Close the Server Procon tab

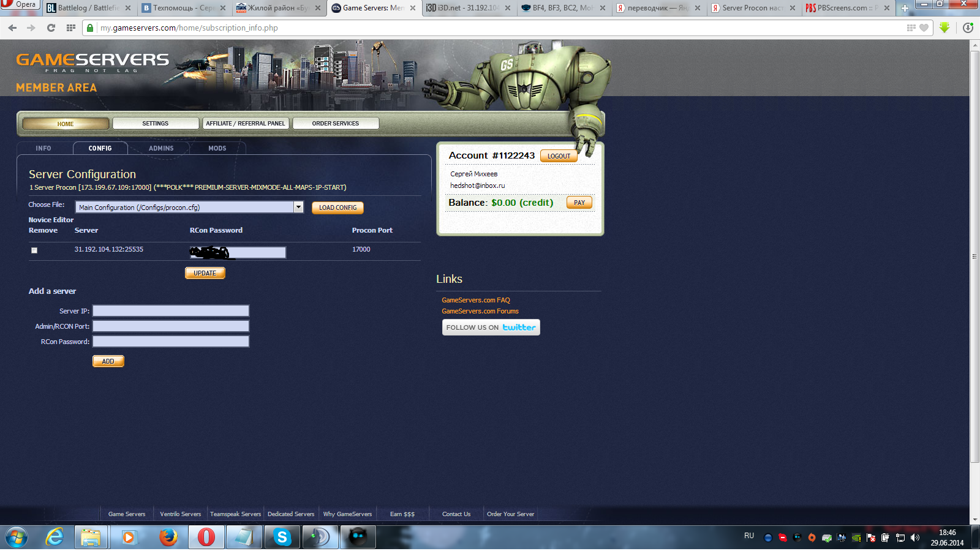click(x=793, y=8)
